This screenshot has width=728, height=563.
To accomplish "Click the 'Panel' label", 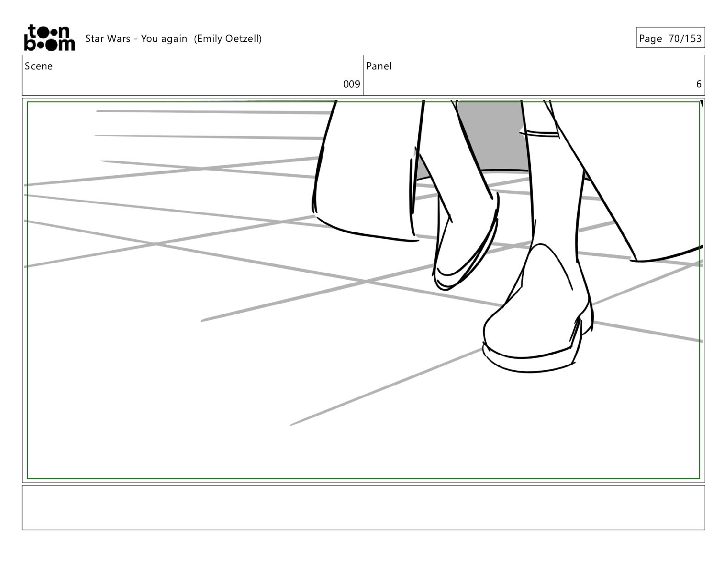I will [x=379, y=66].
